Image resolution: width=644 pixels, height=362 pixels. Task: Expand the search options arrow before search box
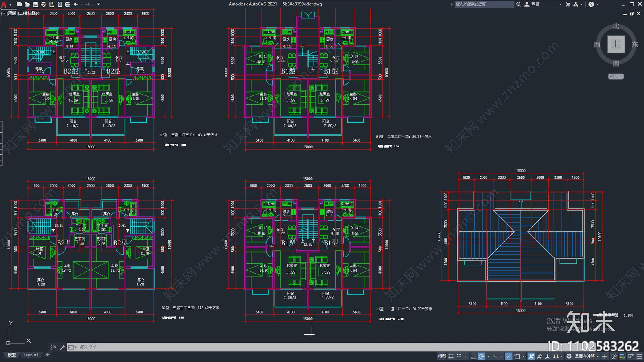tap(452, 4)
